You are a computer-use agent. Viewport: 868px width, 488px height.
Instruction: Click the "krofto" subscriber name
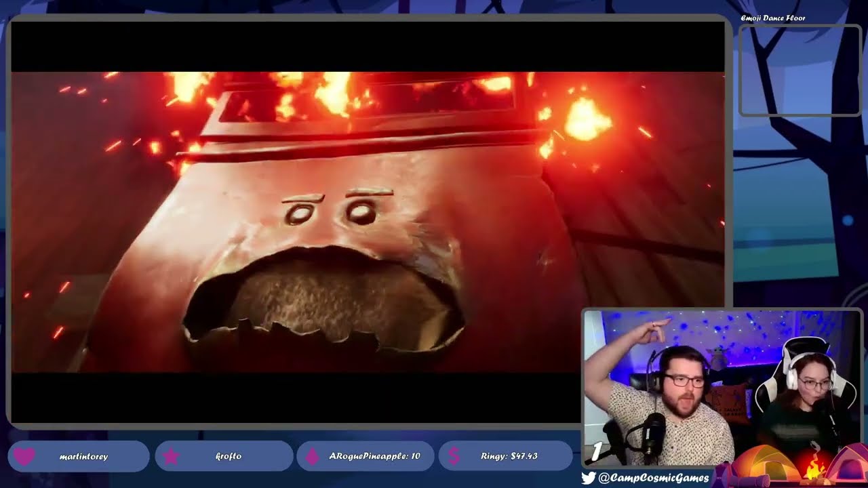tap(229, 457)
